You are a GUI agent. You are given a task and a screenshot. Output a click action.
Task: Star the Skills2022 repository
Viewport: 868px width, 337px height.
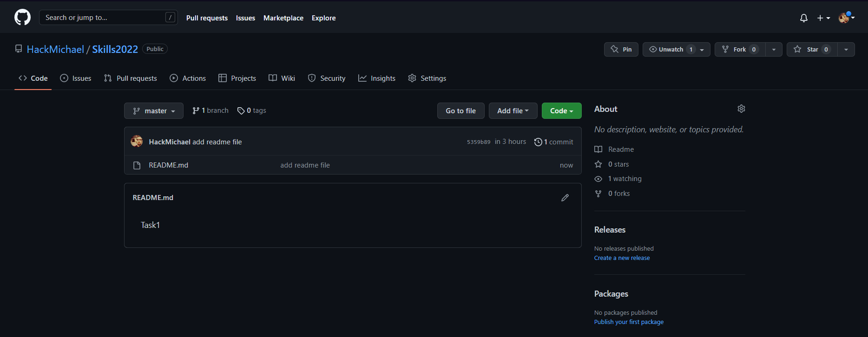[812, 49]
